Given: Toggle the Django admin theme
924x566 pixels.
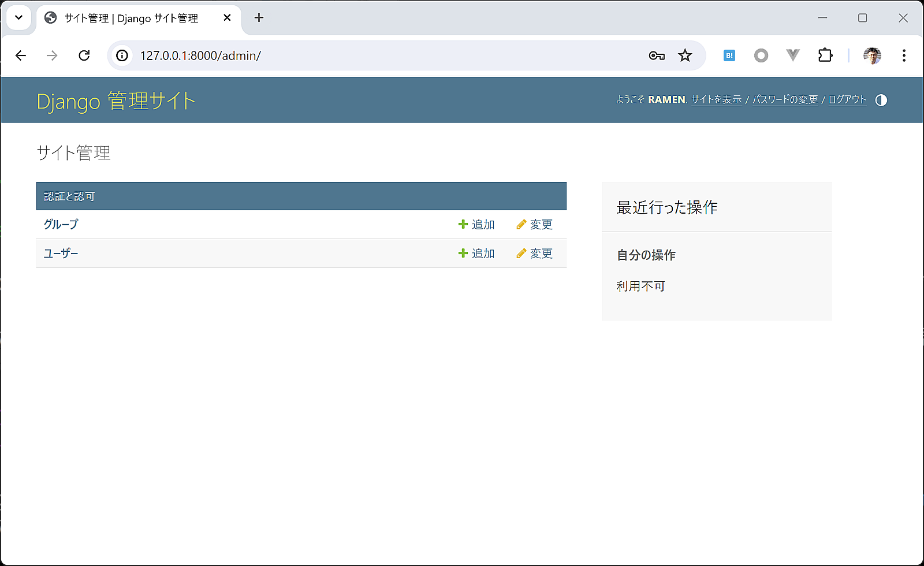Looking at the screenshot, I should click(x=881, y=100).
